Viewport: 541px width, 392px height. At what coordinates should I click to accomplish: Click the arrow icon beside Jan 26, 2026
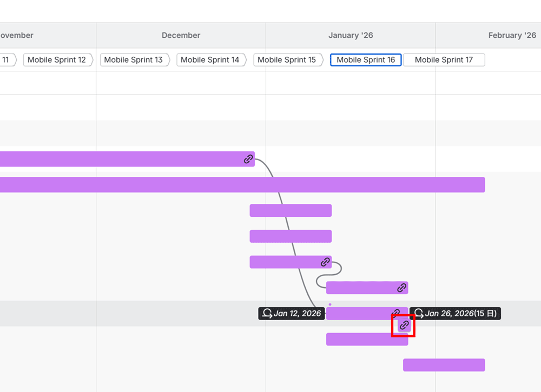coord(419,314)
